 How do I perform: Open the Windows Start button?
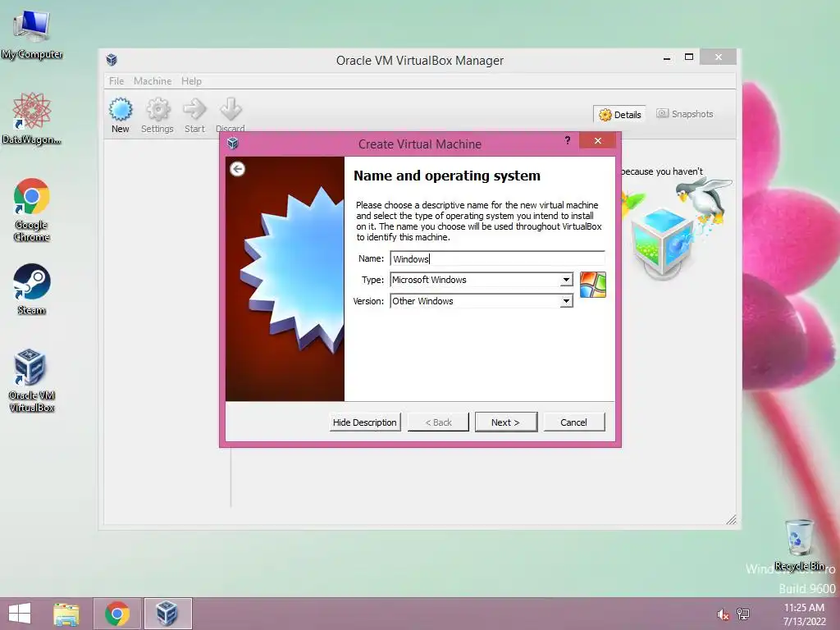pyautogui.click(x=20, y=614)
